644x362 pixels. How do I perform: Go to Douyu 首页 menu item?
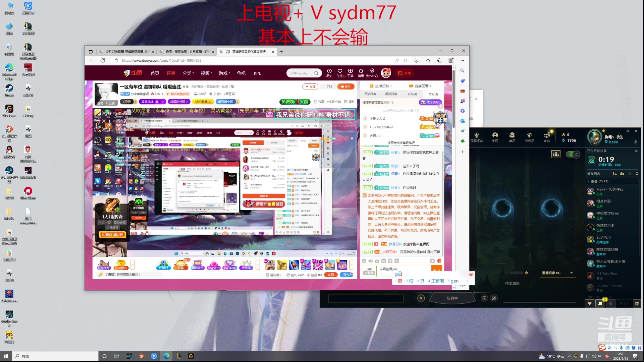coord(155,73)
